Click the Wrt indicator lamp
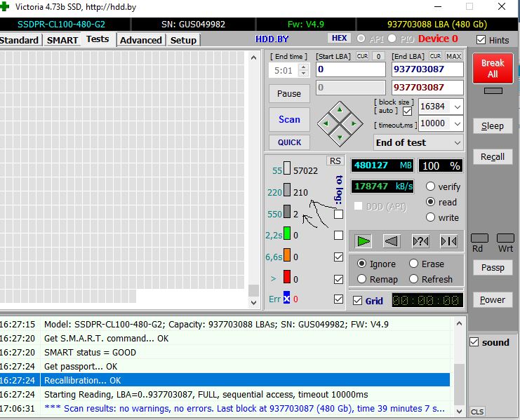The width and height of the screenshot is (520, 420). [505, 238]
